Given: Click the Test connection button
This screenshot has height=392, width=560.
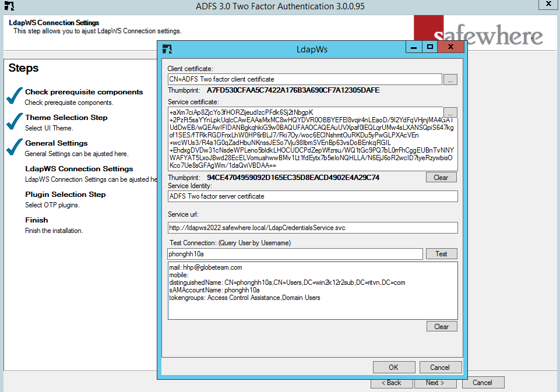Looking at the screenshot, I should (x=441, y=254).
